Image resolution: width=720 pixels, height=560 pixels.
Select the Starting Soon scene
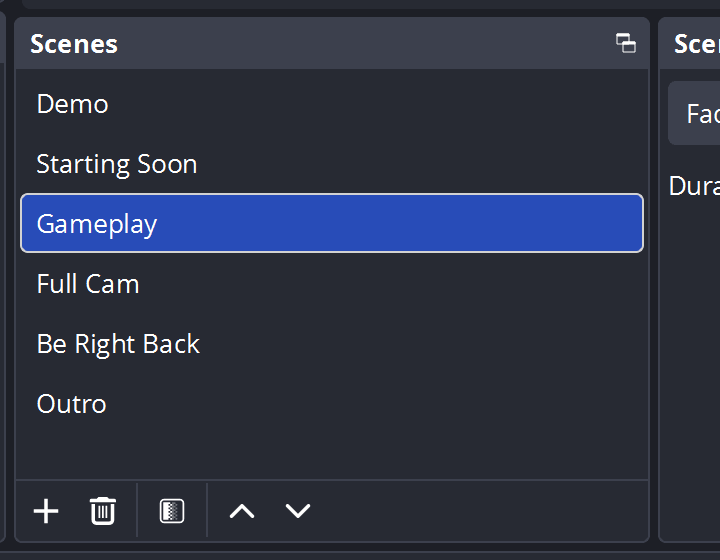[x=116, y=164]
